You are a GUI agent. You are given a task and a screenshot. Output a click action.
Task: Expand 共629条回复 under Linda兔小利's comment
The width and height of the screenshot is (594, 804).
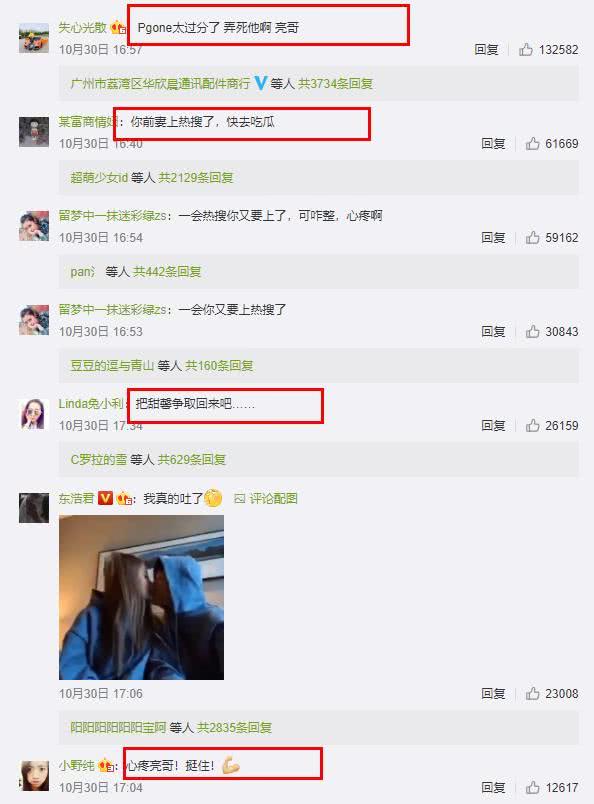point(192,459)
